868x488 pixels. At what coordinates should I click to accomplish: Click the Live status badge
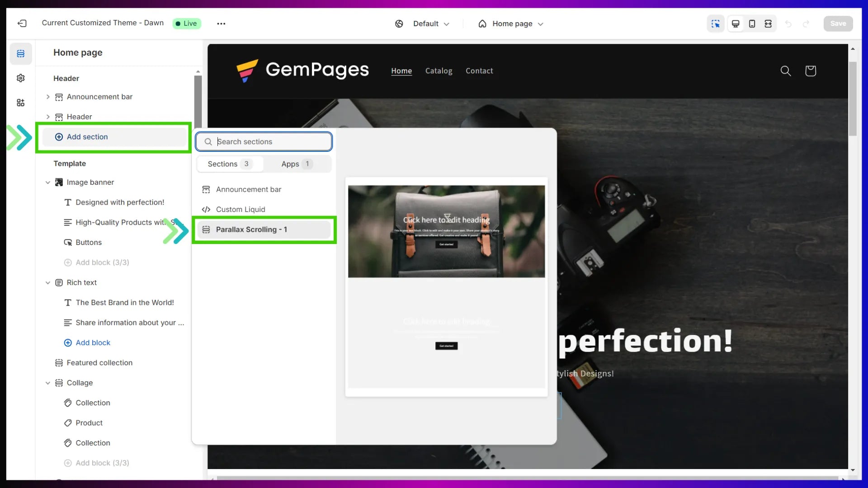pos(186,23)
